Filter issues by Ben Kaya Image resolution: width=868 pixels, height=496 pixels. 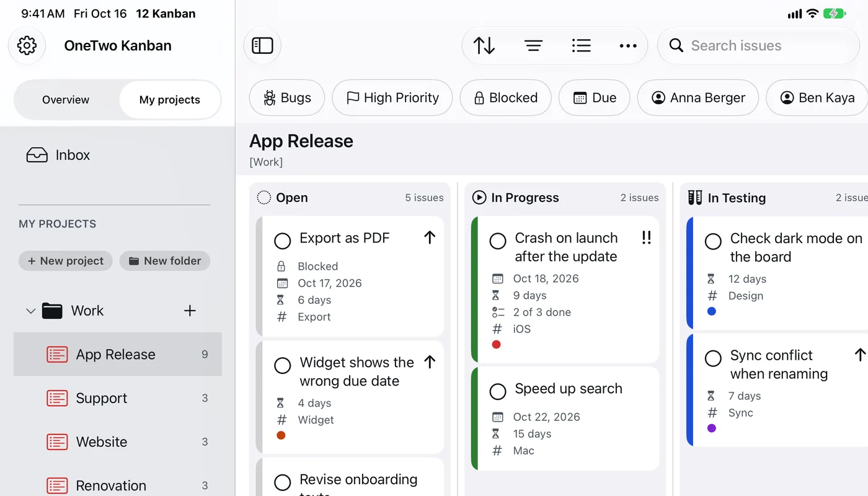pyautogui.click(x=817, y=97)
